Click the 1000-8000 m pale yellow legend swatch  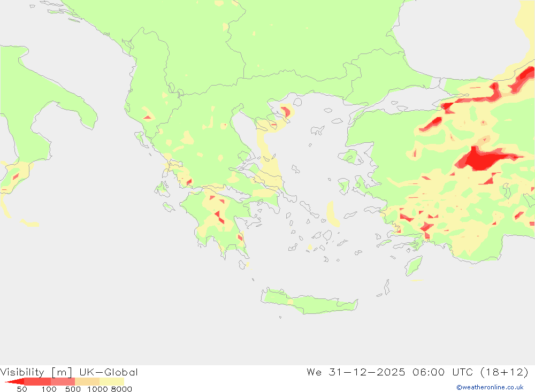[112, 381]
